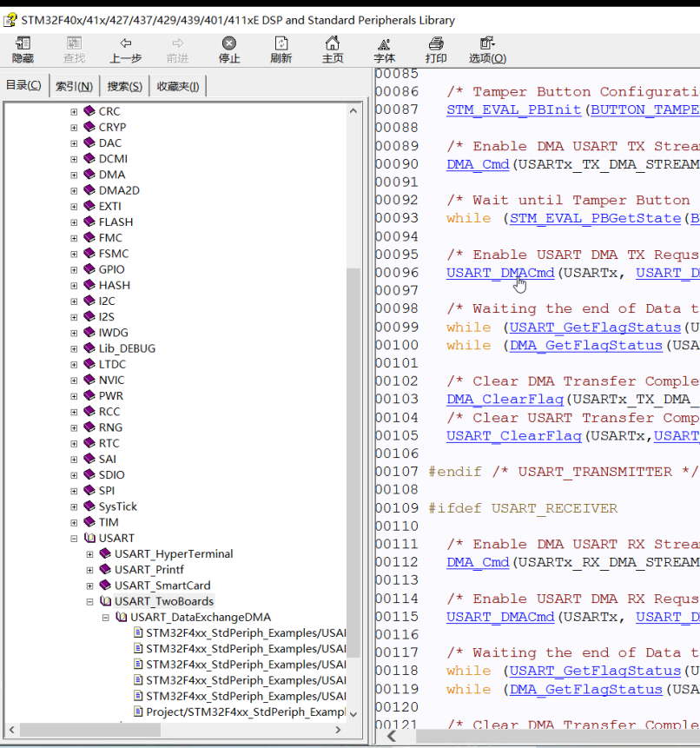Click the USART_SmartCard book icon

click(x=105, y=586)
